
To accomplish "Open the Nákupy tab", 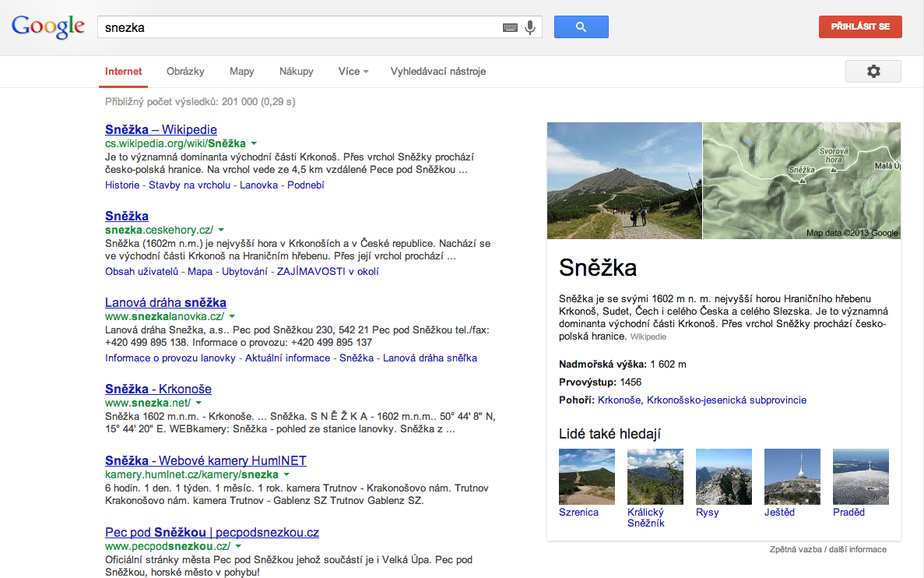I will (x=297, y=72).
